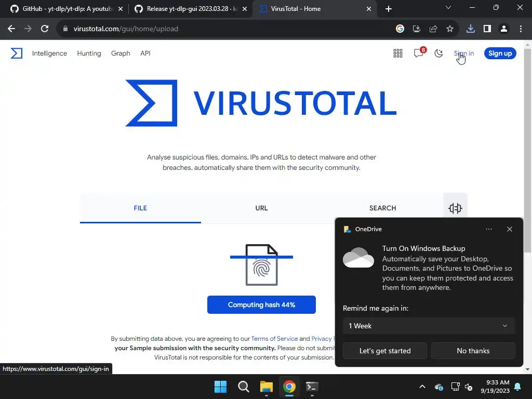Click the OneDrive tray icon
This screenshot has width=532, height=399.
point(438,387)
